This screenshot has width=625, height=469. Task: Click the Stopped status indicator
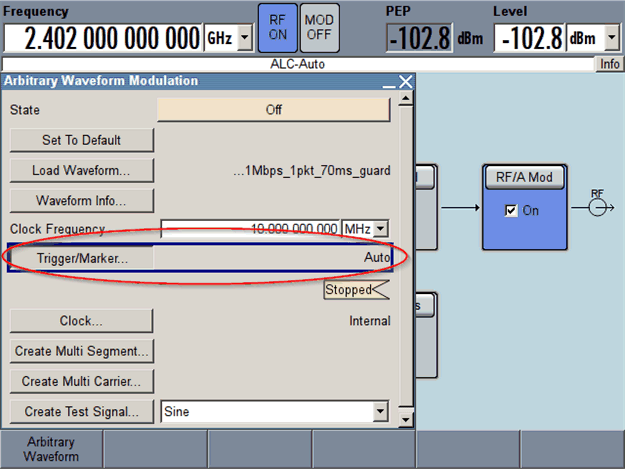pyautogui.click(x=357, y=290)
